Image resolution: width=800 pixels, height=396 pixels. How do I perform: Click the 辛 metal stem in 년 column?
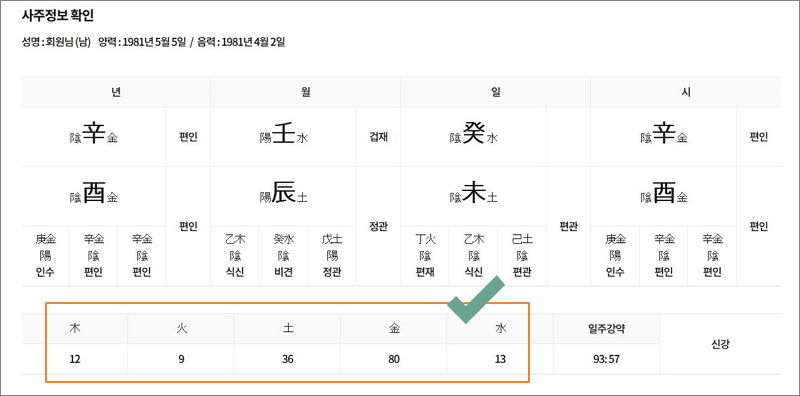(94, 134)
